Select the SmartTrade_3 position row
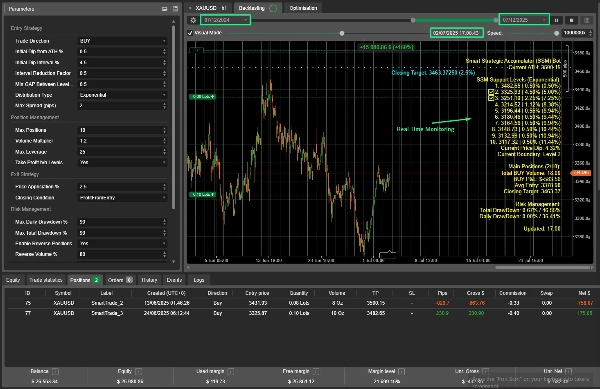600x389 pixels. (300, 313)
